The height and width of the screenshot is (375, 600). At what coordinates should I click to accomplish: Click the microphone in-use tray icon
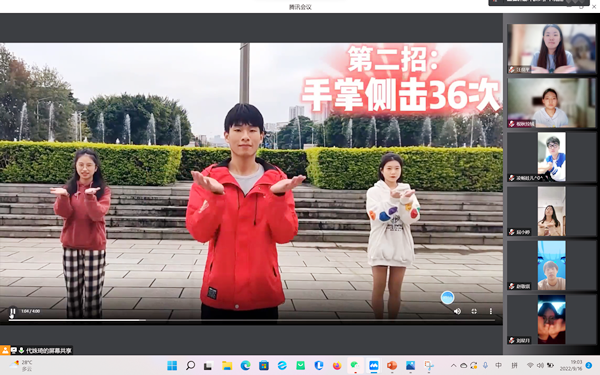tap(485, 365)
